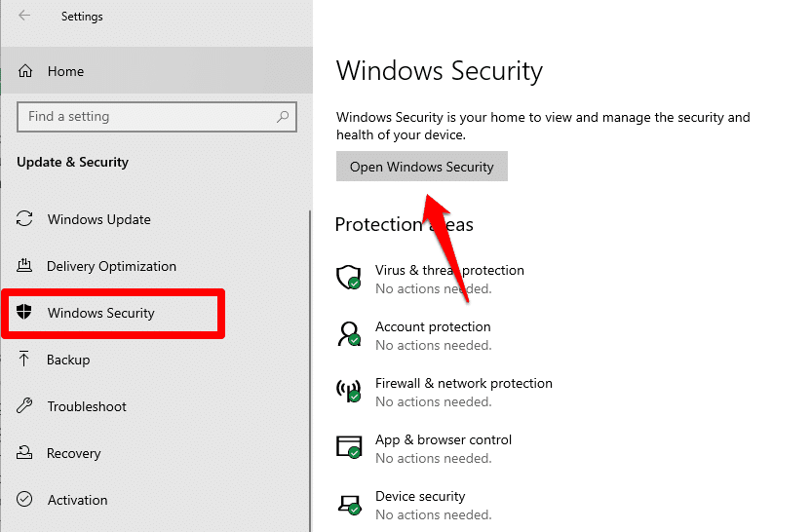Click the back arrow in Settings header

pos(24,16)
